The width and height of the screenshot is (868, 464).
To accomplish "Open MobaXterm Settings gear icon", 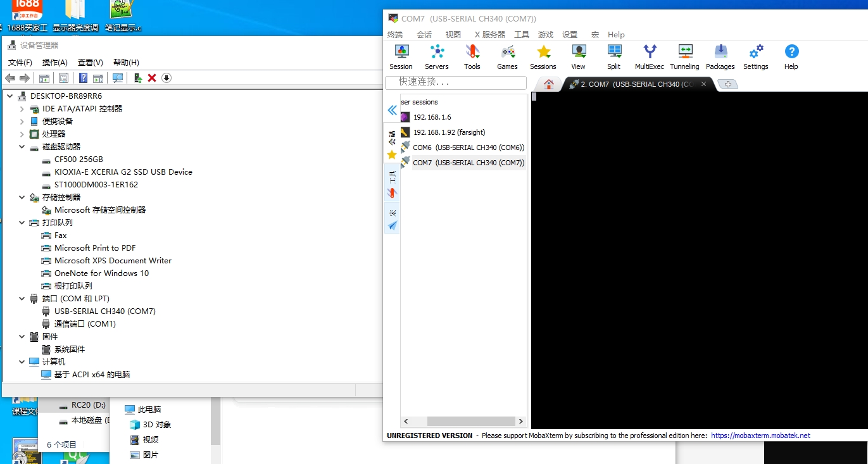I will [756, 57].
